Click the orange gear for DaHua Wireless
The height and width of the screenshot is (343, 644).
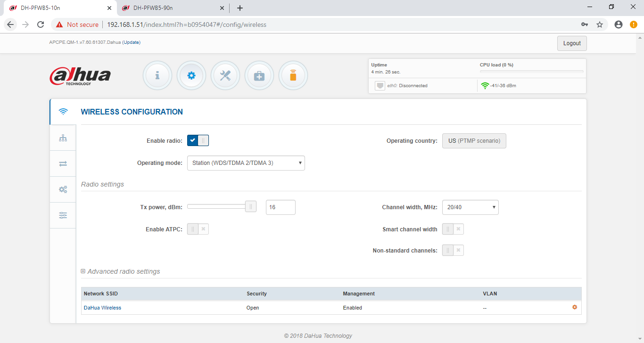574,307
